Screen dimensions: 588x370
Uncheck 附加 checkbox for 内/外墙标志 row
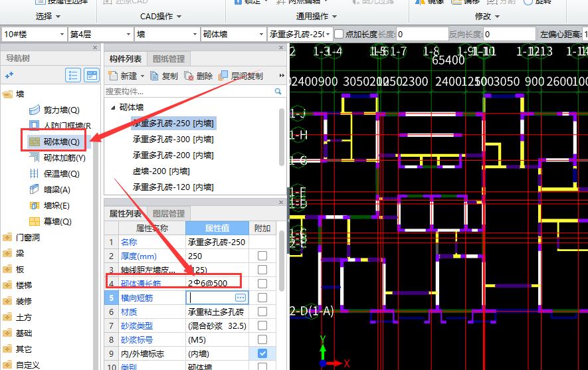[x=262, y=353]
